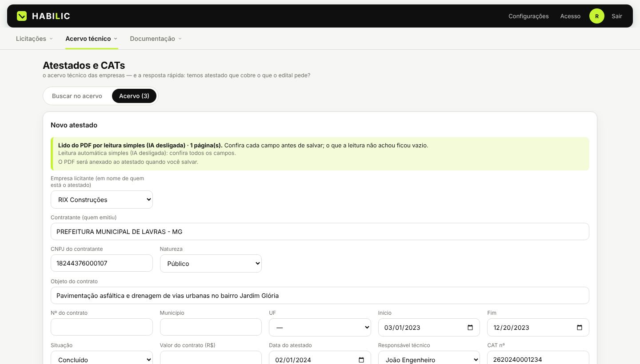Open the Licitações menu
Screen dimensions: 640x364
[x=34, y=39]
